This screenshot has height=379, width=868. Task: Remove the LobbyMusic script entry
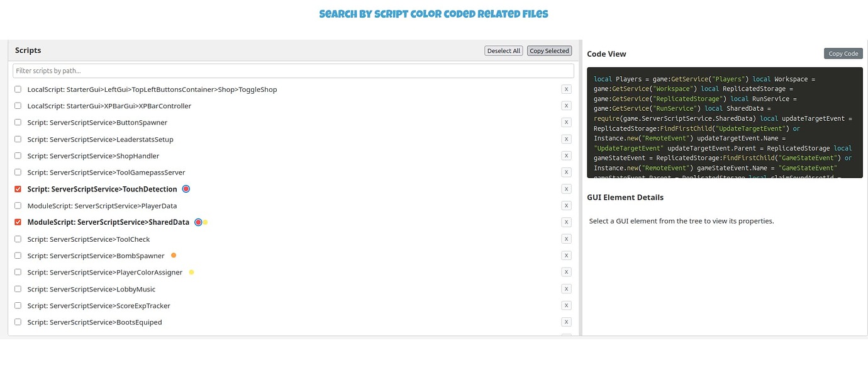(566, 288)
